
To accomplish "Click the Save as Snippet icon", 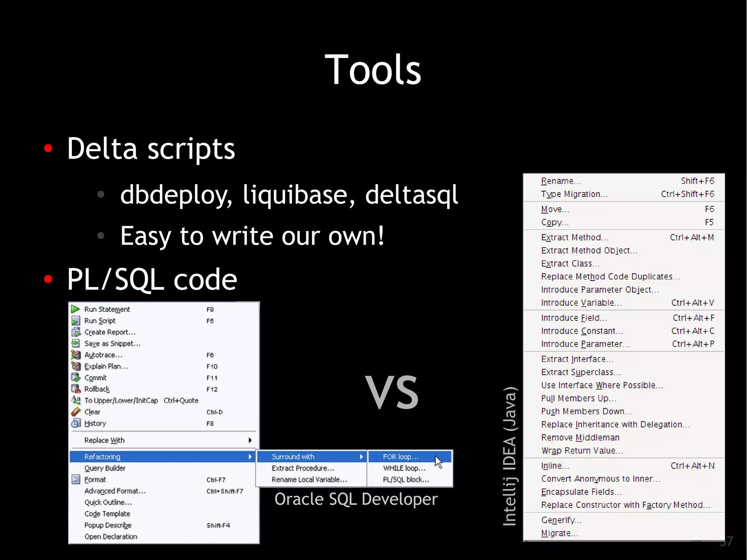I will [76, 343].
